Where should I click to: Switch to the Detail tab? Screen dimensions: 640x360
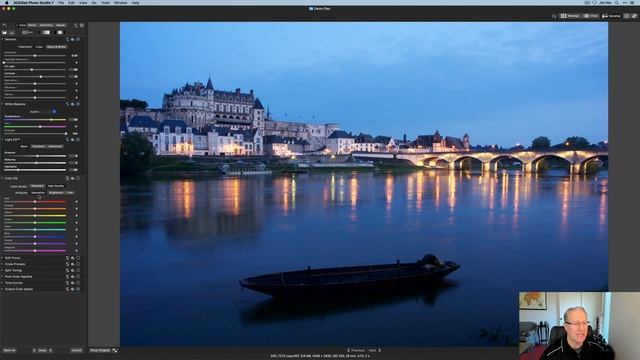pyautogui.click(x=32, y=25)
